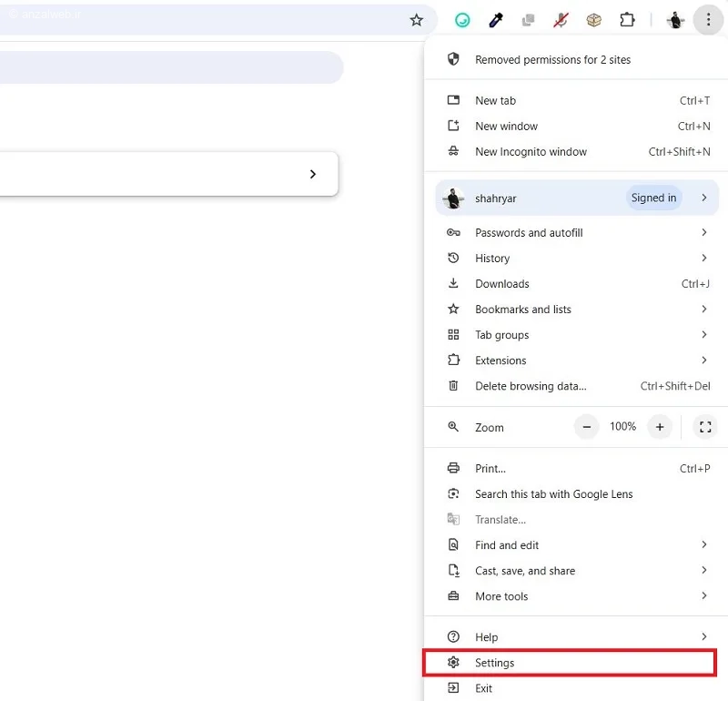Expand the Help chevron arrow
This screenshot has height=701, width=728.
704,636
